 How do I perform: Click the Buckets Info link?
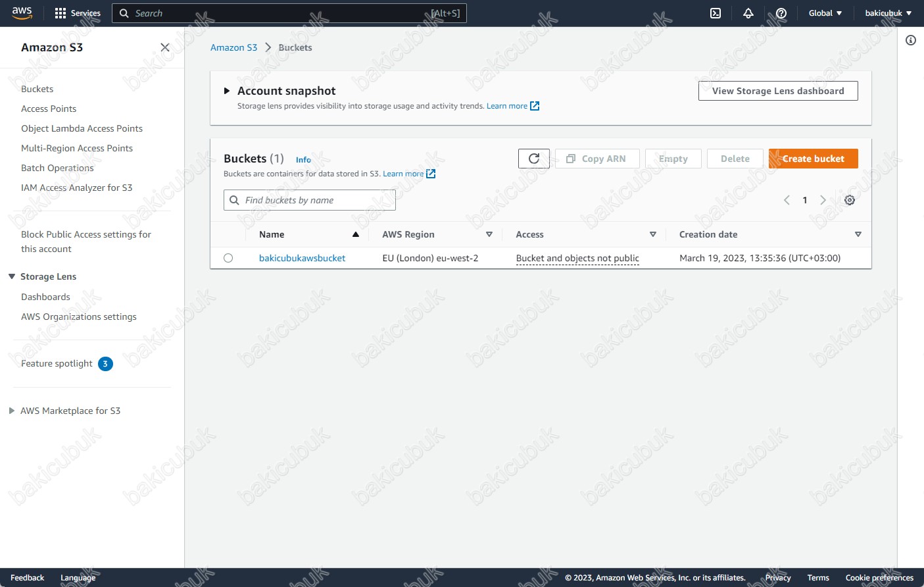303,160
